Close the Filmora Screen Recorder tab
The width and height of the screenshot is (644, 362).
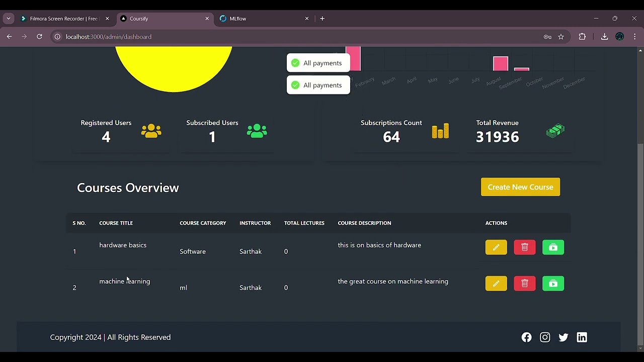(107, 19)
